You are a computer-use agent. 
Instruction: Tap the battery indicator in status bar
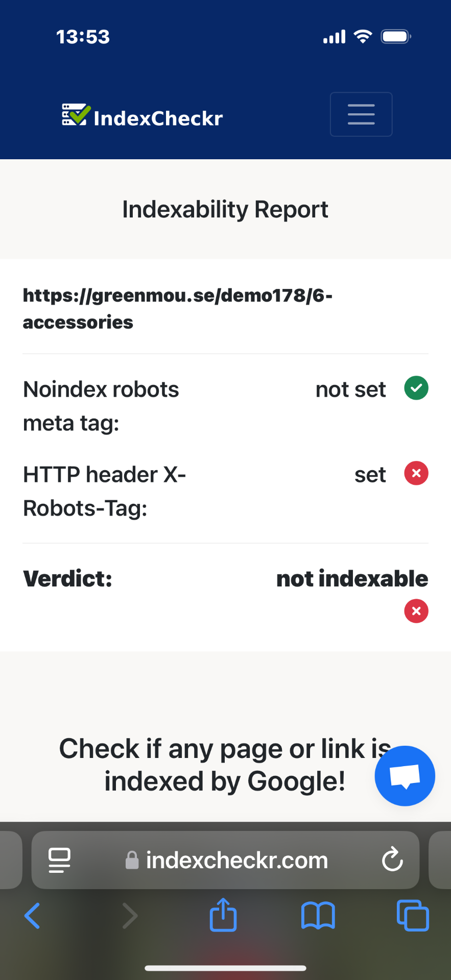tap(396, 37)
